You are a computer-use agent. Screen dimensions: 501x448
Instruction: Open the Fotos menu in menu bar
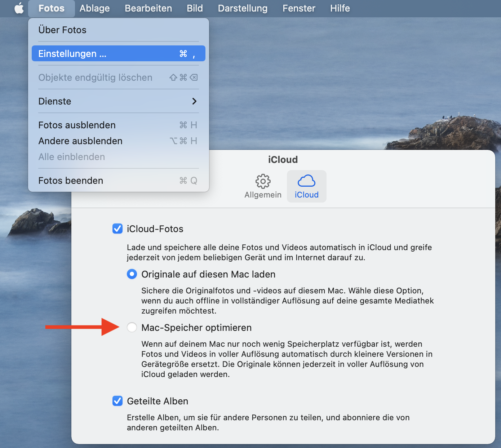(52, 8)
